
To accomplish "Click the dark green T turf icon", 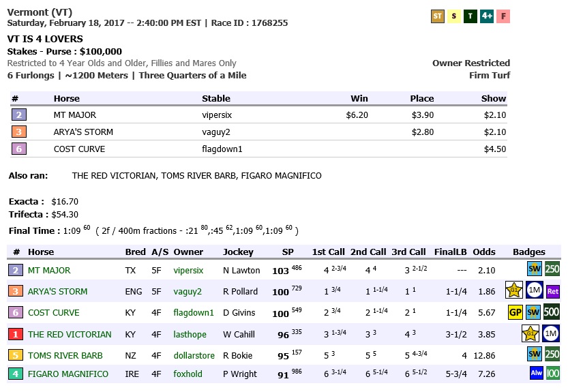I will click(x=470, y=16).
